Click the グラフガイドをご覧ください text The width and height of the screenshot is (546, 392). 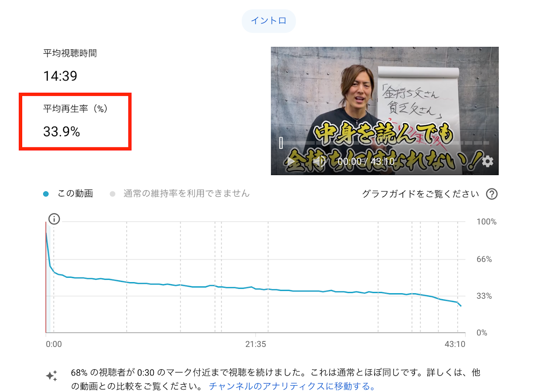pyautogui.click(x=420, y=194)
